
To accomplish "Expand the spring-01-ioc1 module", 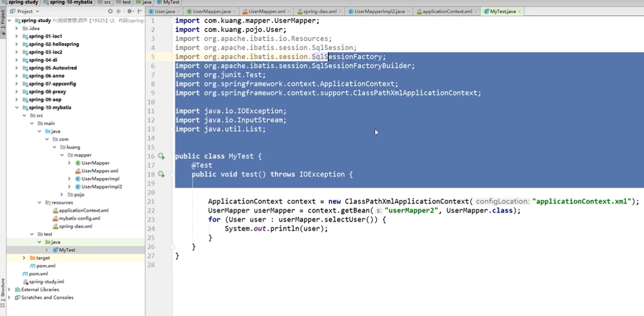I will (x=16, y=36).
